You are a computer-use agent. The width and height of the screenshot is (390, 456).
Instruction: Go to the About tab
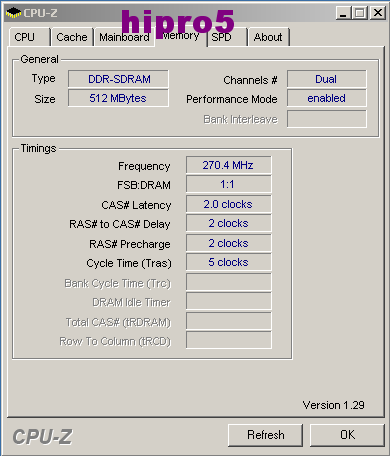(268, 37)
